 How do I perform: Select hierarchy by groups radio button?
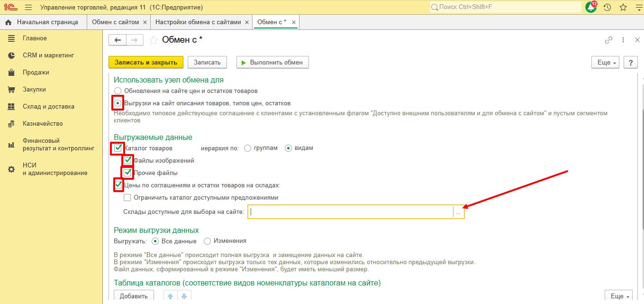[247, 148]
